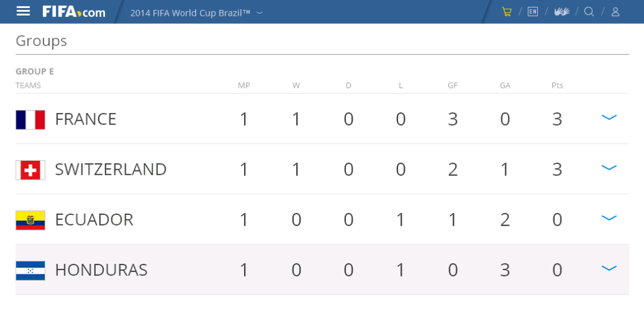Image resolution: width=644 pixels, height=321 pixels.
Task: Open the user account icon
Action: click(615, 11)
